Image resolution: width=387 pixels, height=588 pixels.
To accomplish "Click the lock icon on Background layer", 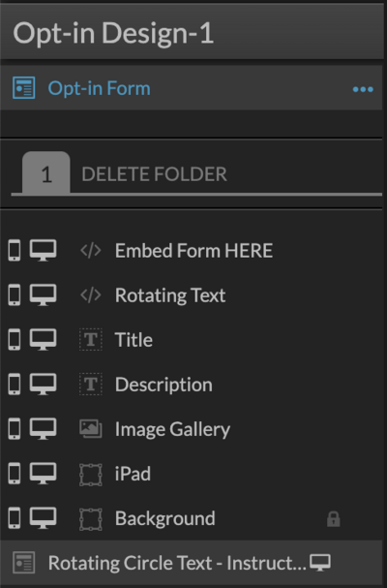I will (x=334, y=519).
